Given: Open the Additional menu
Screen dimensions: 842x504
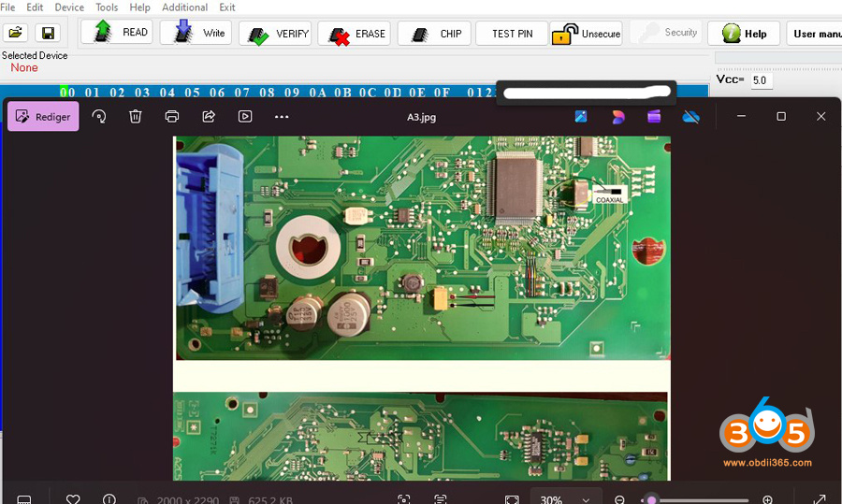Looking at the screenshot, I should pyautogui.click(x=184, y=7).
